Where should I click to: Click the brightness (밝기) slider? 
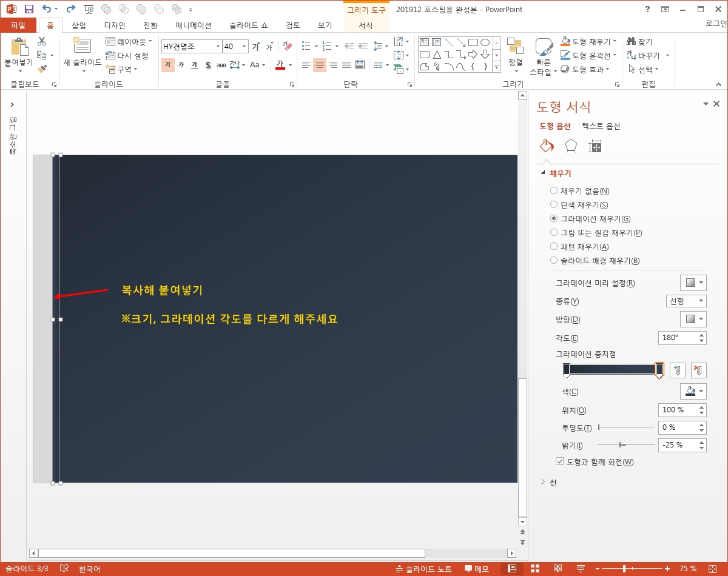[627, 445]
